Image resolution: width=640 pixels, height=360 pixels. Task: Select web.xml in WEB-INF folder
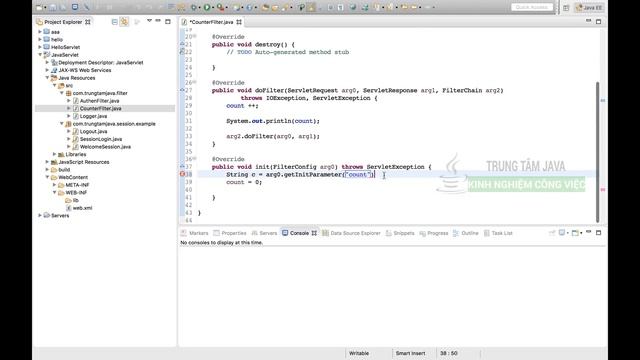tap(82, 208)
